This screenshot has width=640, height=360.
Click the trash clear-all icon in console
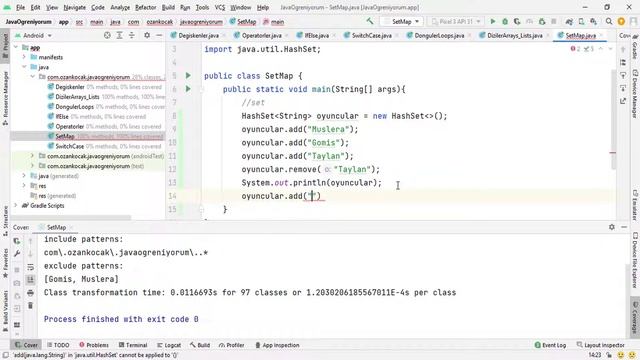pyautogui.click(x=31, y=305)
